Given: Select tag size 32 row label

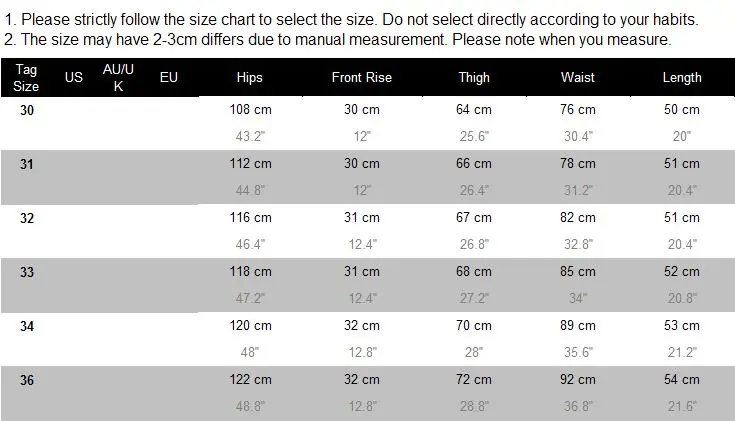Looking at the screenshot, I should click(27, 217).
